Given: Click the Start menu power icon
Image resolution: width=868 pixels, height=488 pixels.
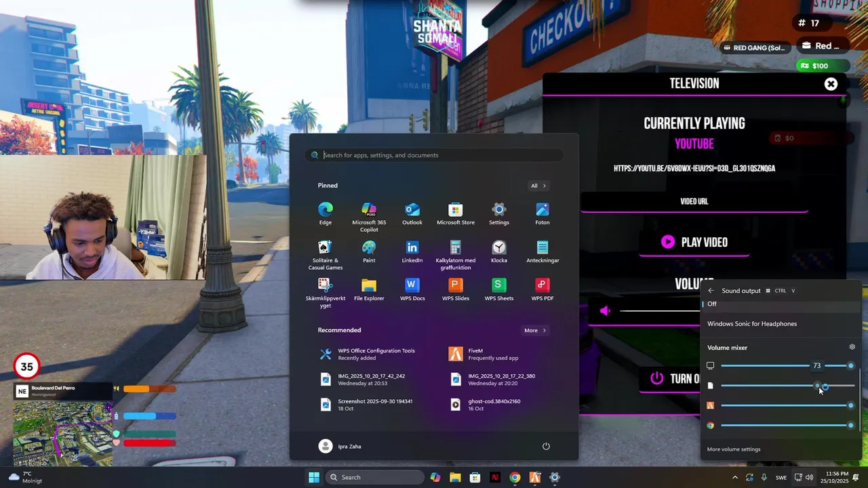Looking at the screenshot, I should point(546,446).
